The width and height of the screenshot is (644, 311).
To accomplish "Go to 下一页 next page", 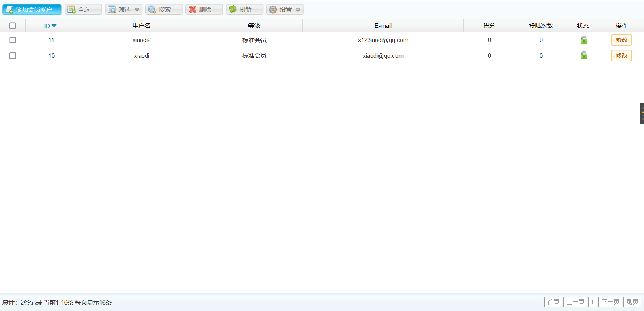I will pyautogui.click(x=610, y=302).
